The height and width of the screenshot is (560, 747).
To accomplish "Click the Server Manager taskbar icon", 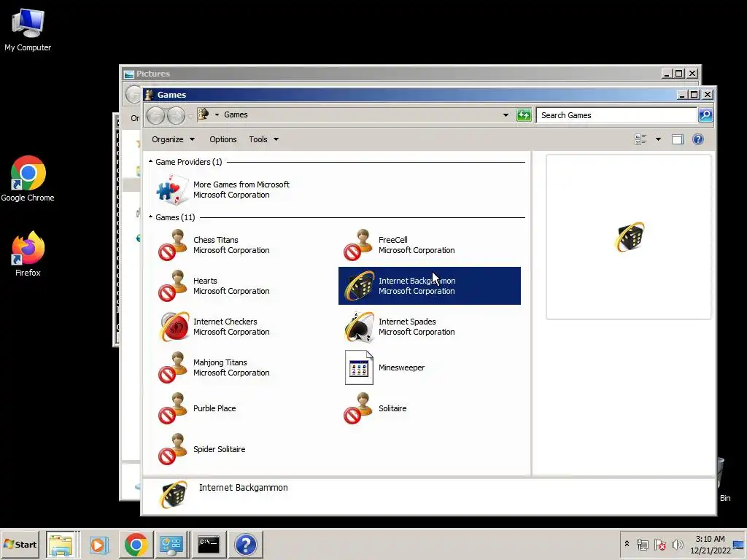I will 171,544.
